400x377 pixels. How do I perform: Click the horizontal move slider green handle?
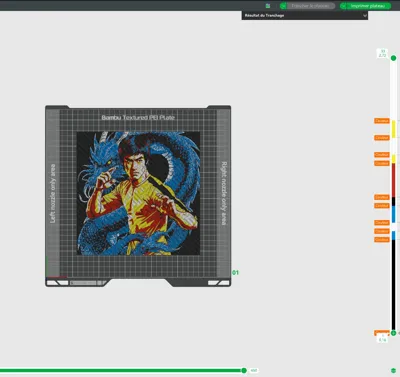[x=244, y=370]
